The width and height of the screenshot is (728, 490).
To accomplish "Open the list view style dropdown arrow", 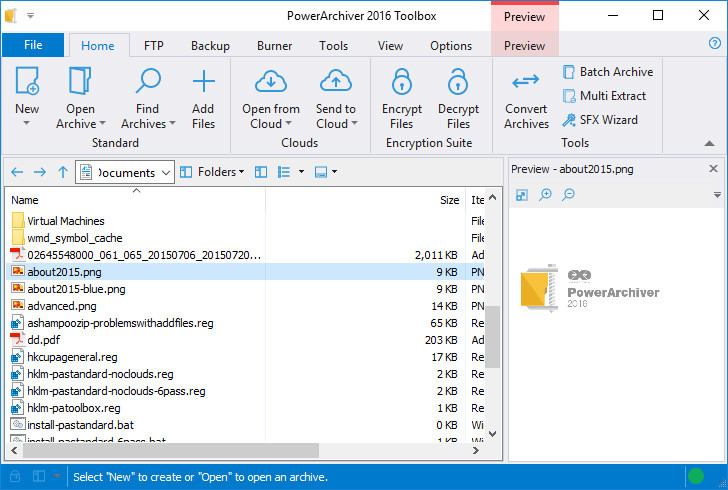I will 301,172.
